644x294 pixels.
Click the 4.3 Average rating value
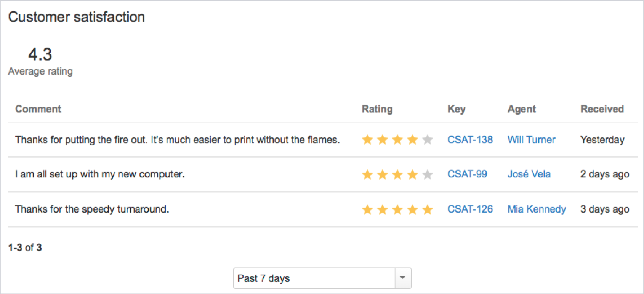40,54
